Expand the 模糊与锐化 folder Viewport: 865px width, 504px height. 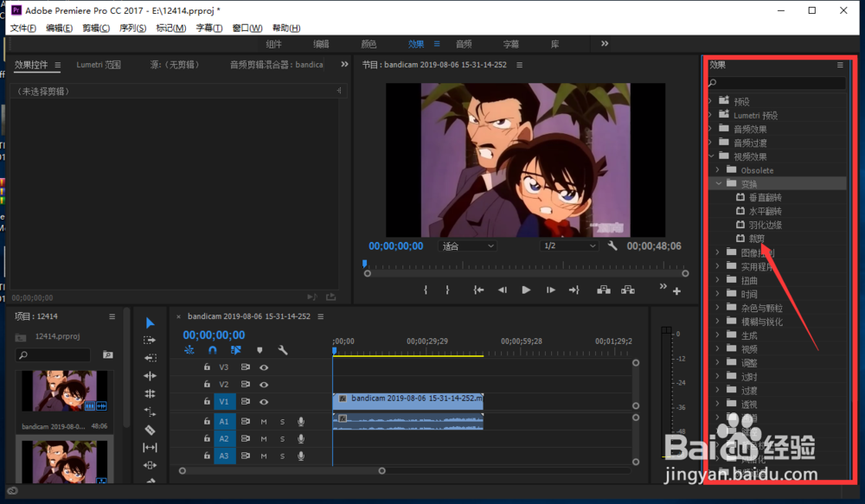[718, 322]
